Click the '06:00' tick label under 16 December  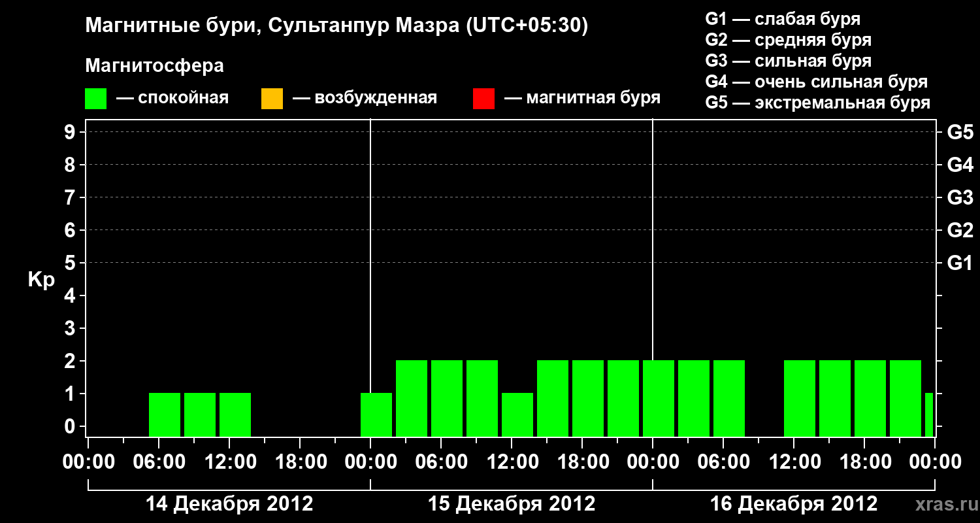(x=723, y=462)
